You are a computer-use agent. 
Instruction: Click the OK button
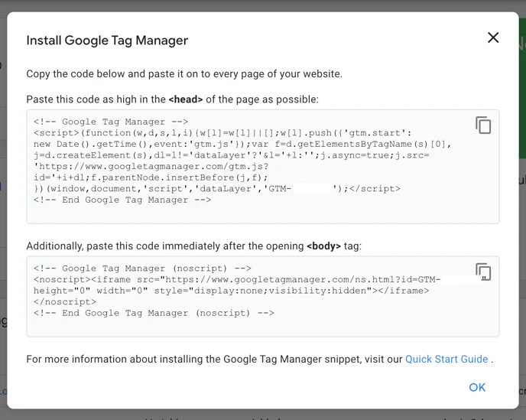tap(477, 387)
